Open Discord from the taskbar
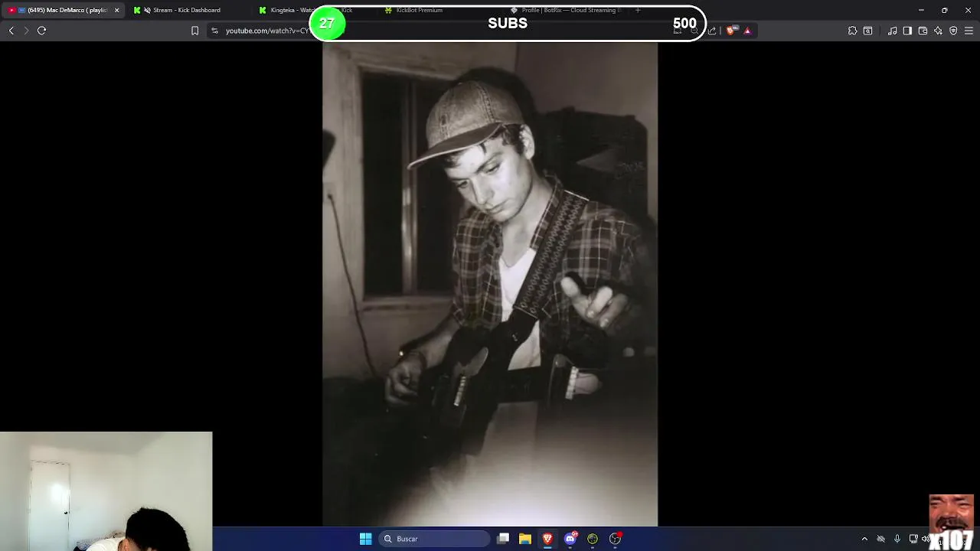The image size is (980, 551). (570, 539)
